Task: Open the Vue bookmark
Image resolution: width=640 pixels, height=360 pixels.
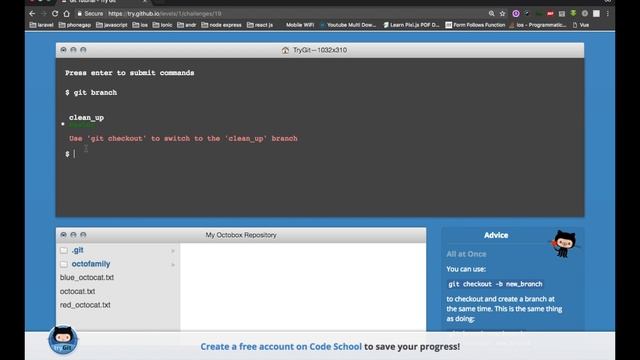Action: tap(581, 25)
